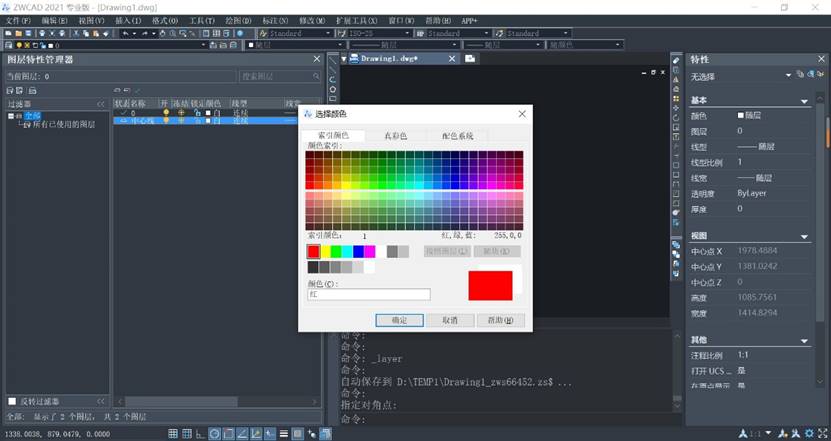Click the 颜色 name input field
The width and height of the screenshot is (831, 441).
click(369, 295)
